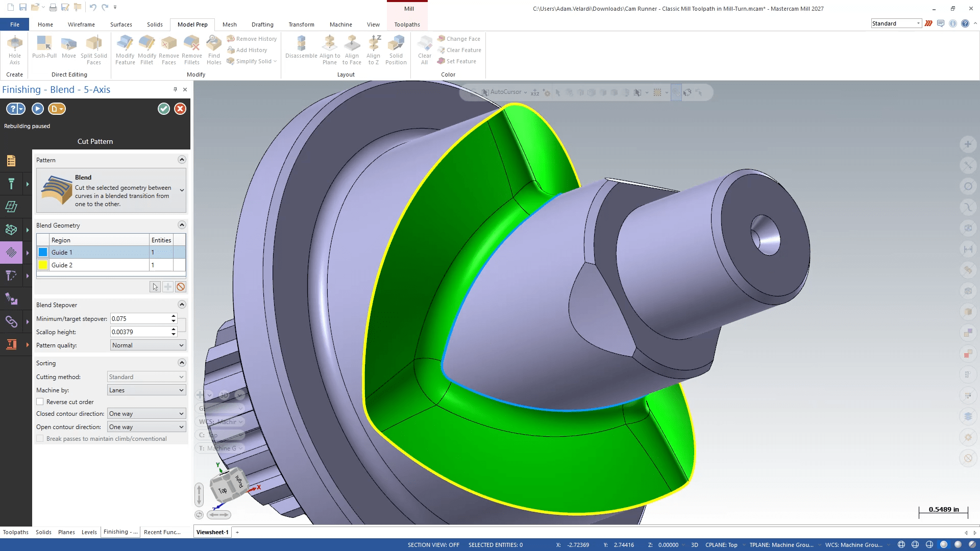Click the red Cancel X button

(x=180, y=109)
